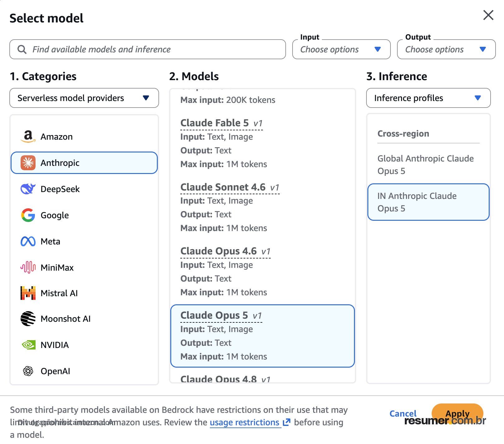Click the orange Apply button
This screenshot has width=504, height=444.
pyautogui.click(x=458, y=414)
